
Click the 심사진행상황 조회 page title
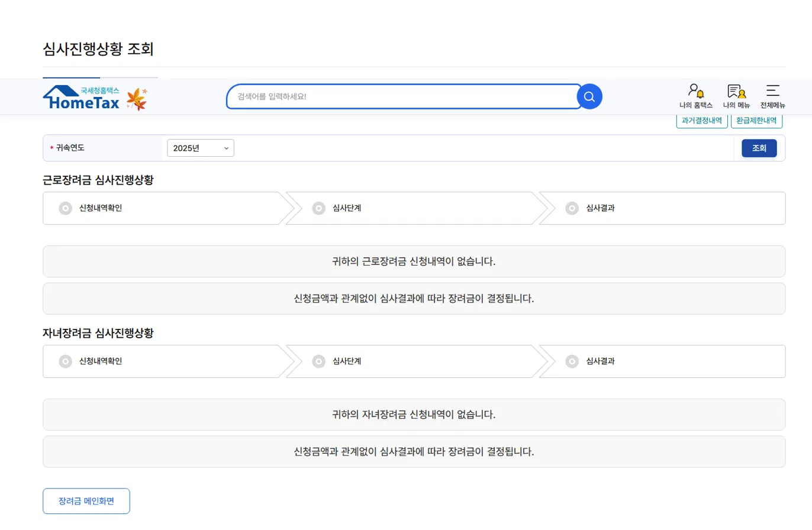[x=98, y=49]
